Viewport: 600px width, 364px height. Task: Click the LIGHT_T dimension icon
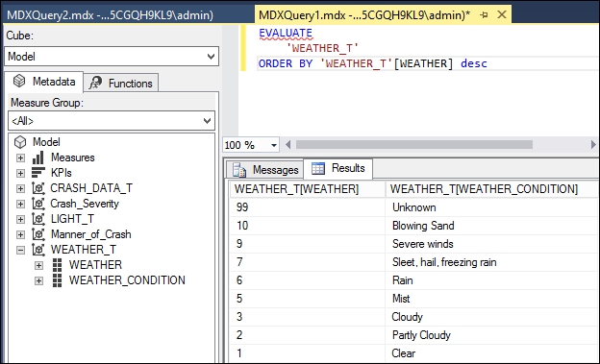pyautogui.click(x=38, y=219)
